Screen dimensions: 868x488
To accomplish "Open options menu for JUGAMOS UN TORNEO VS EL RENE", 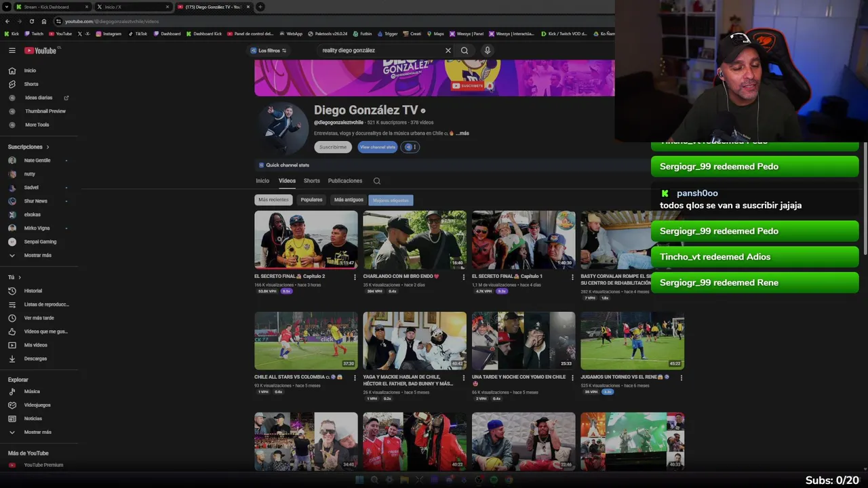I will 681,378.
